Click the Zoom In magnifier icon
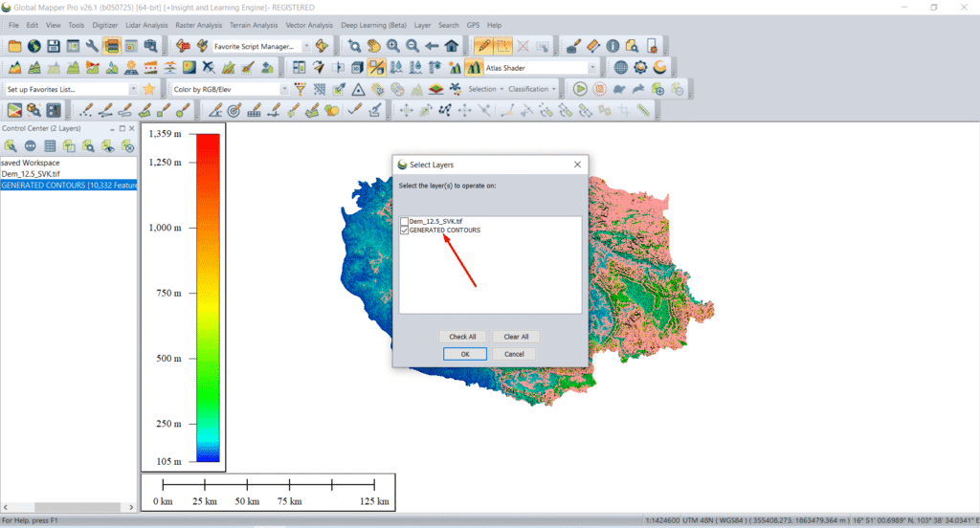The height and width of the screenshot is (528, 980). [393, 46]
